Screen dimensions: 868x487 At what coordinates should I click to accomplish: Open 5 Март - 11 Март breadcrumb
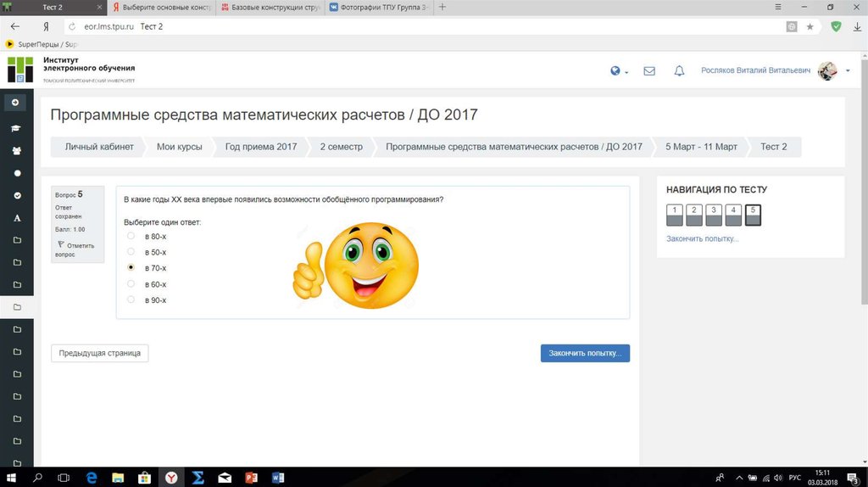701,147
